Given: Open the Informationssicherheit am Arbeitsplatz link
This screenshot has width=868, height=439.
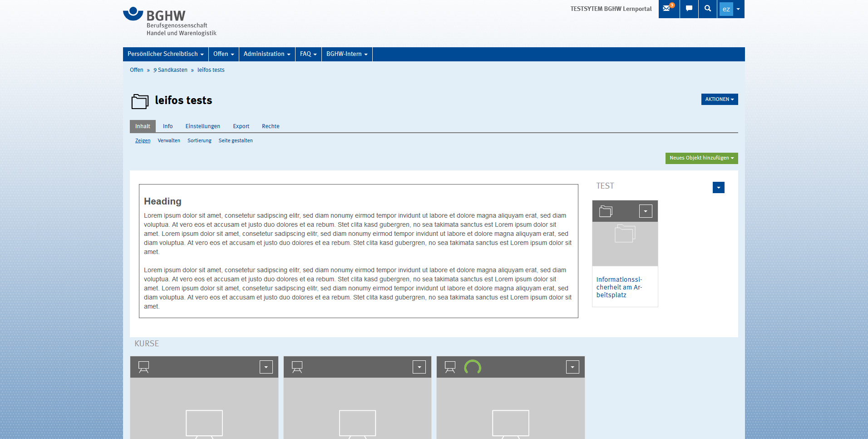Looking at the screenshot, I should pyautogui.click(x=619, y=287).
